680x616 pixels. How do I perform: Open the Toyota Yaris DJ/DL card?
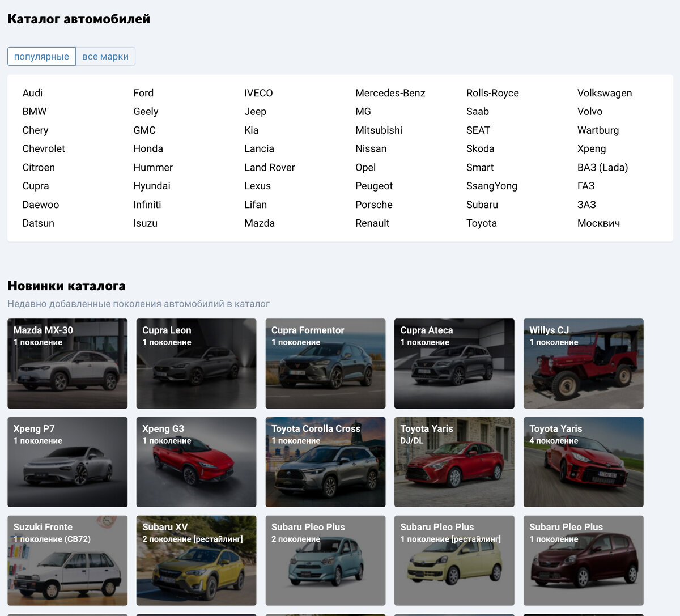pyautogui.click(x=454, y=462)
